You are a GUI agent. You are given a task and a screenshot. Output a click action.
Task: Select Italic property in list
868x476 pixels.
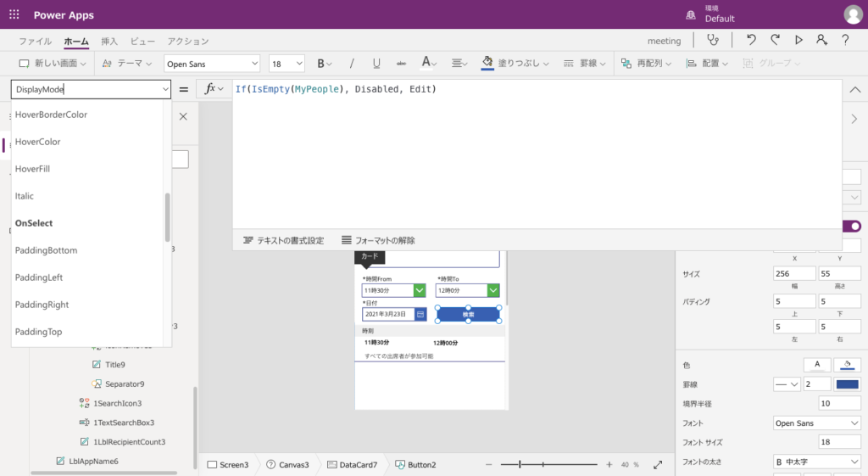pos(87,196)
